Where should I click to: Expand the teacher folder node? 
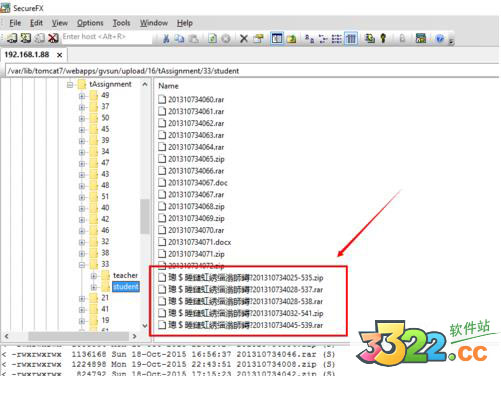point(94,276)
